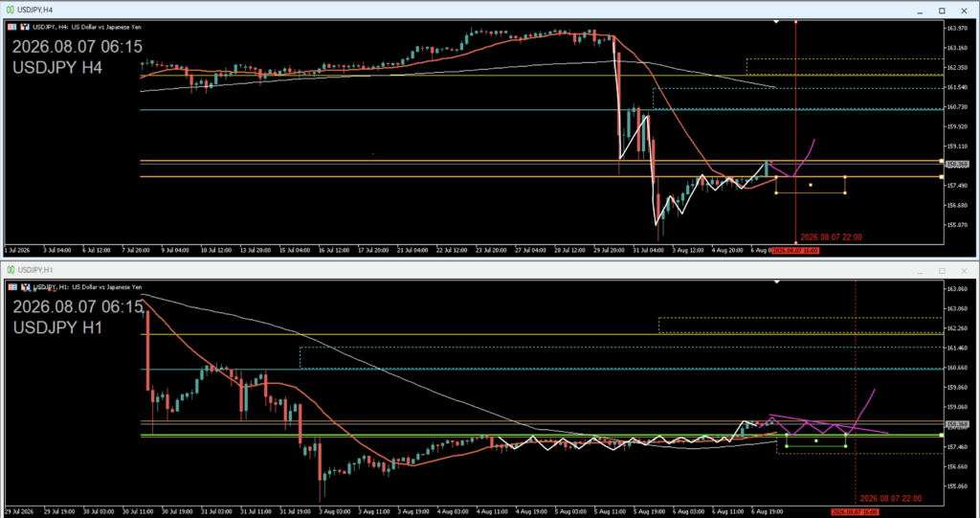The width and height of the screenshot is (980, 518).
Task: Click red vertical line's bottom handle in H4 chart
Action: coord(795,243)
